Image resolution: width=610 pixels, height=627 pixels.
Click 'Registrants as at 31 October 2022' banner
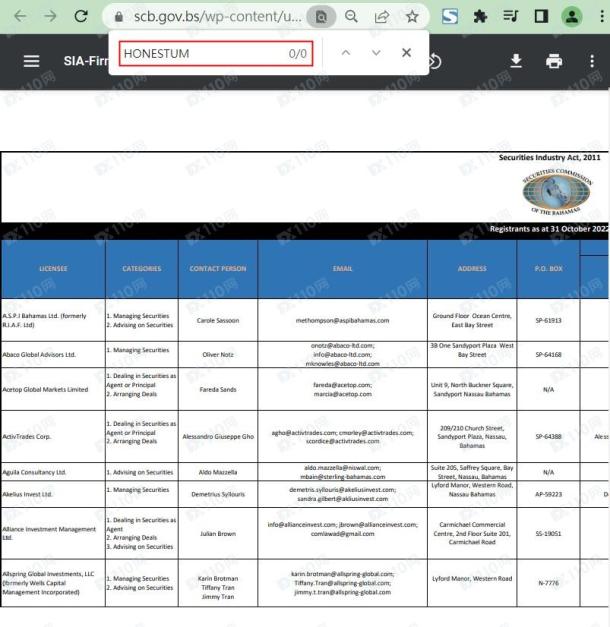(x=549, y=229)
